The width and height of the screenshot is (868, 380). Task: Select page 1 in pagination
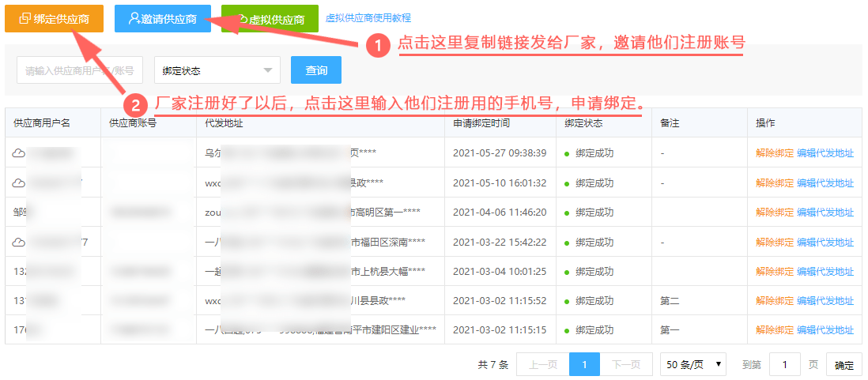[x=584, y=364]
